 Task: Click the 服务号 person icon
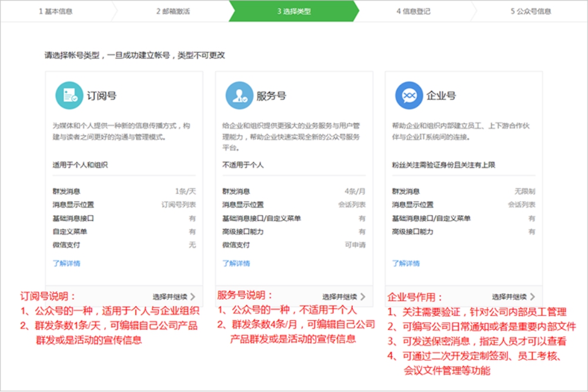point(238,95)
